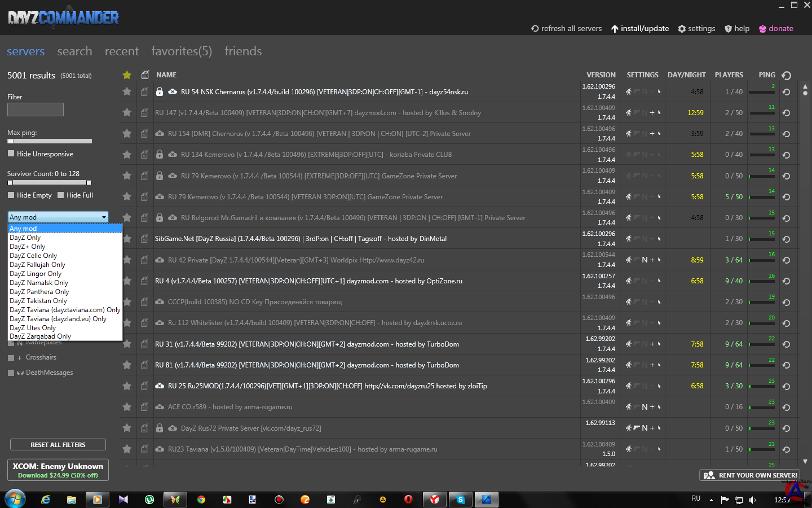
Task: Choose DayZ Lingor Only option
Action: tap(36, 274)
